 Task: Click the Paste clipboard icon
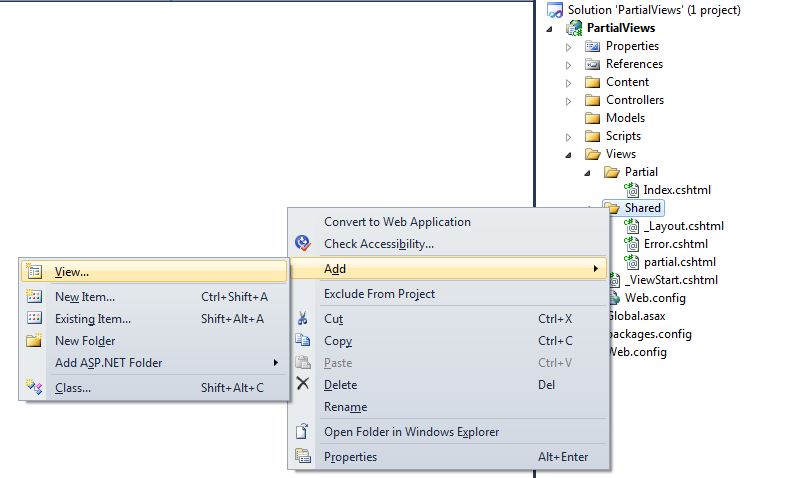point(303,362)
